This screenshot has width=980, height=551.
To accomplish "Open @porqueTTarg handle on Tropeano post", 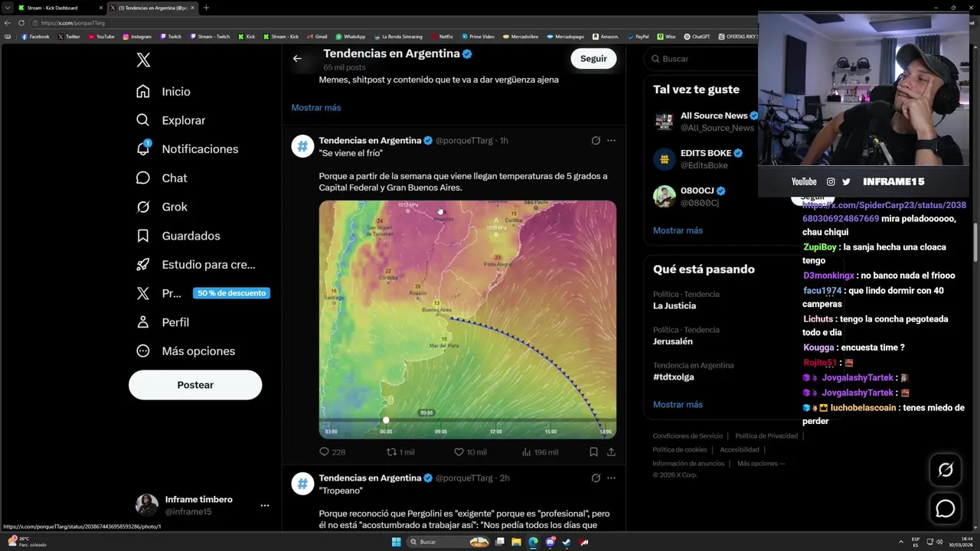I will pos(464,478).
